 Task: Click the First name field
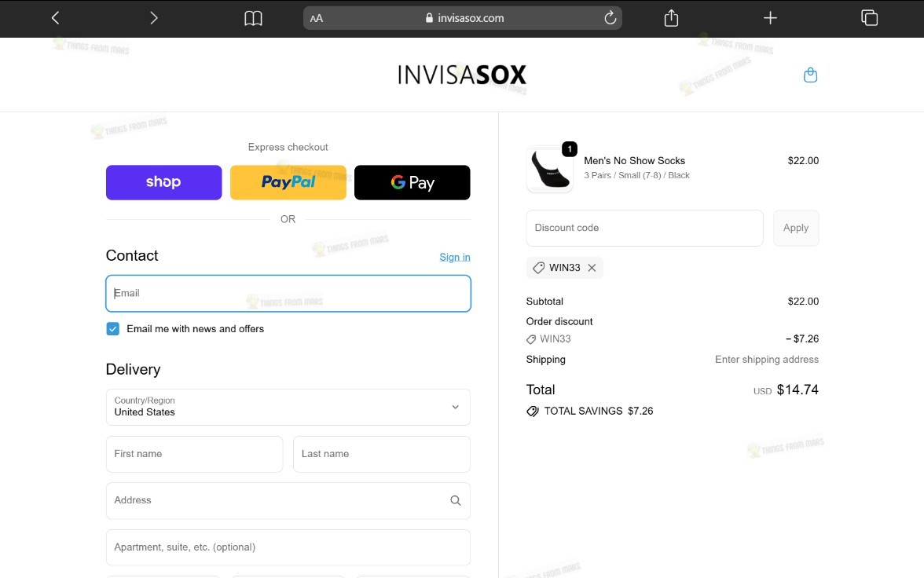click(x=195, y=454)
